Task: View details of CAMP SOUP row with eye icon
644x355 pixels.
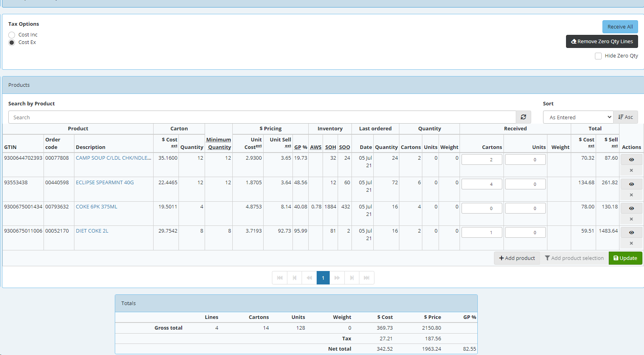Action: 631,160
